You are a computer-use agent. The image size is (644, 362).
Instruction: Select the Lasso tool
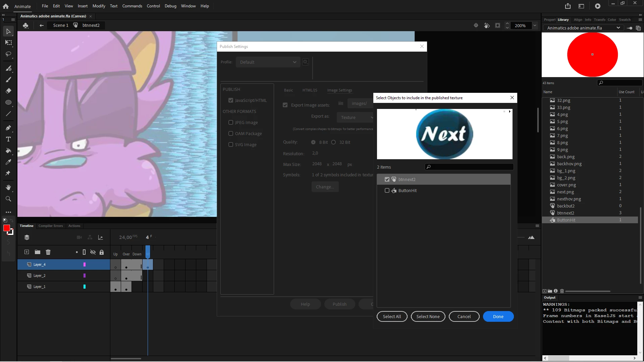[x=8, y=54]
